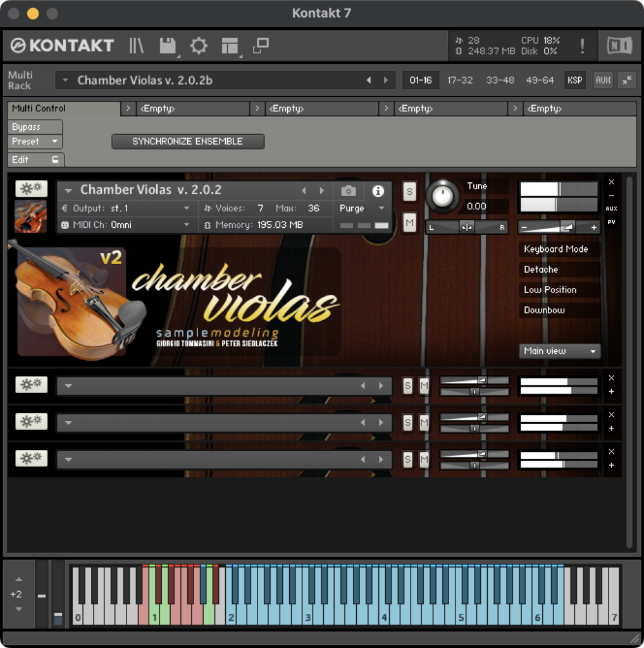Switch to channels 17-32 page
This screenshot has height=648, width=644.
point(460,80)
